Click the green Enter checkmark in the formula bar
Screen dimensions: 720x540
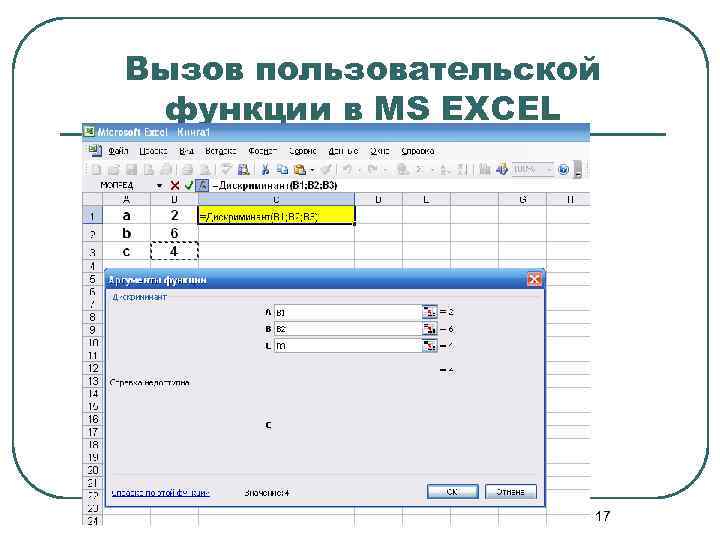(188, 186)
